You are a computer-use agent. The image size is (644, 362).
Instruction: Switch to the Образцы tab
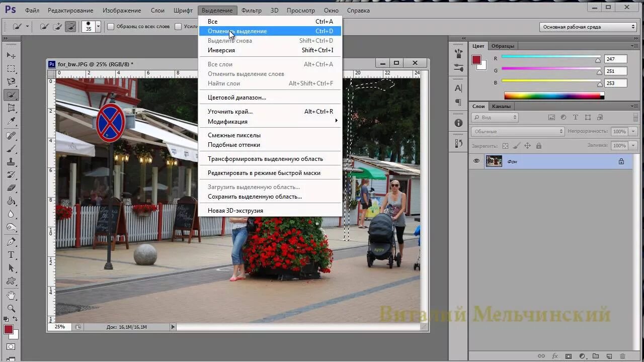pos(503,46)
